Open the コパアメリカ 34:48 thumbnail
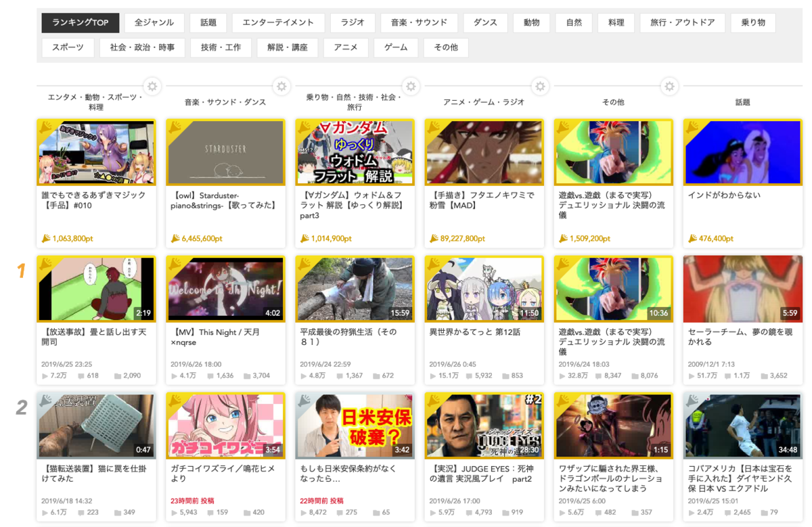This screenshot has height=527, width=812. (x=743, y=426)
